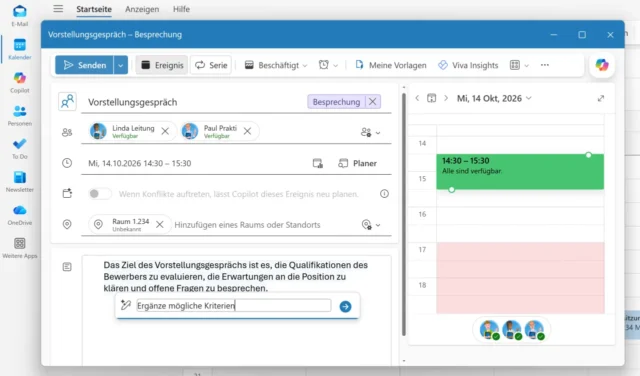640x376 pixels.
Task: Click the Serie recurrence button
Action: coord(211,65)
